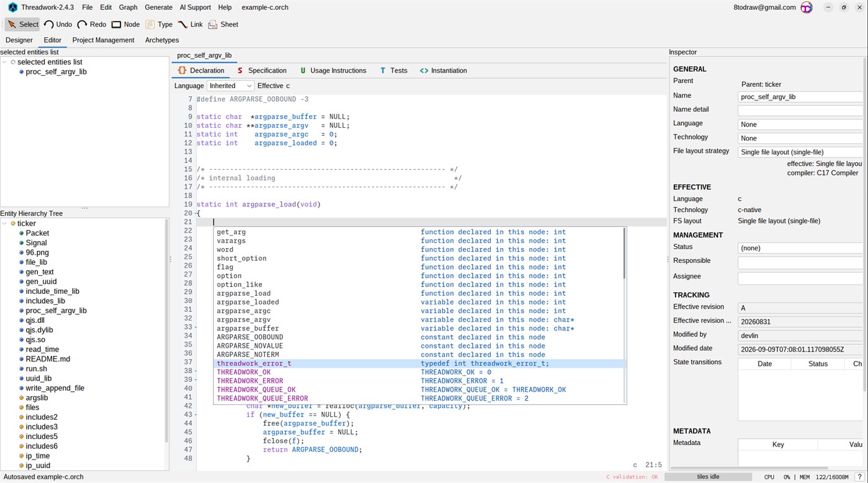Select proc_self_argv_lib in Entity Hierarchy Tree
Viewport: 868px width, 483px height.
pos(56,311)
